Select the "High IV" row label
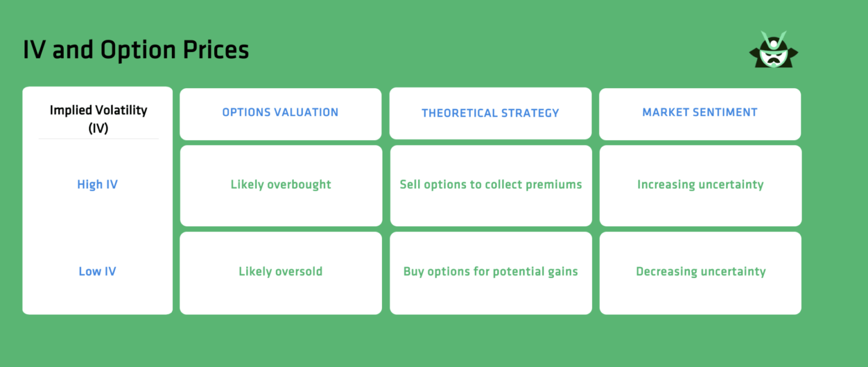Image resolution: width=868 pixels, height=367 pixels. 97,185
